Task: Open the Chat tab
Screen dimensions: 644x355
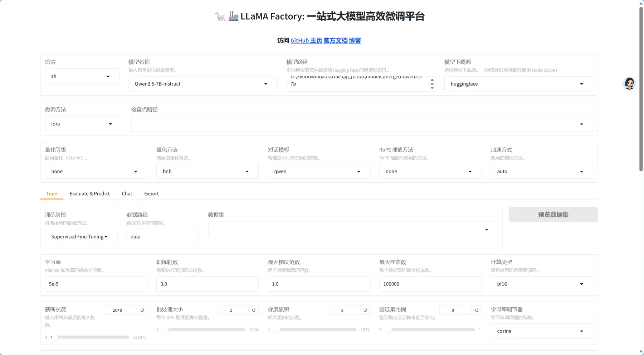Action: (x=127, y=194)
